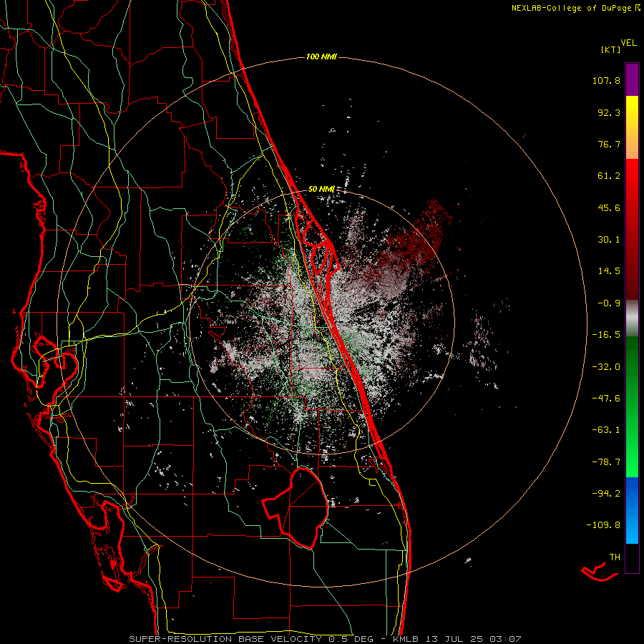Click the -63.1 velocity scale value
Screen dimensions: 644x644
point(606,430)
